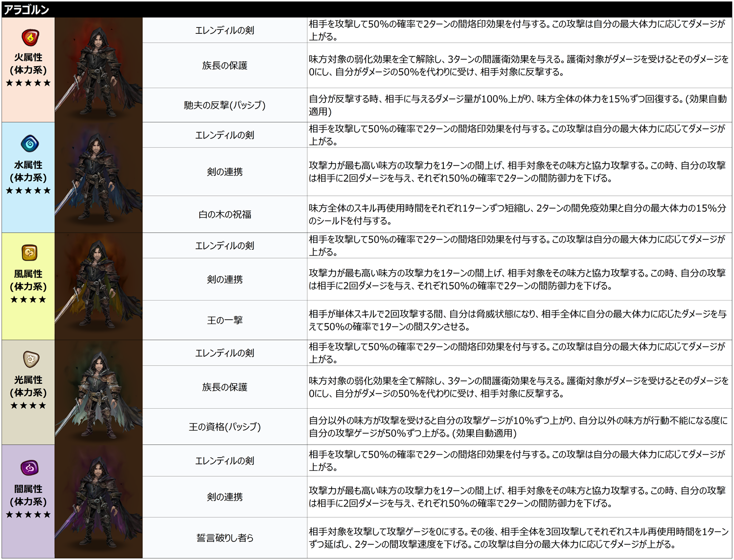Click the purple dark attribute icon
This screenshot has width=734, height=560.
(x=29, y=467)
